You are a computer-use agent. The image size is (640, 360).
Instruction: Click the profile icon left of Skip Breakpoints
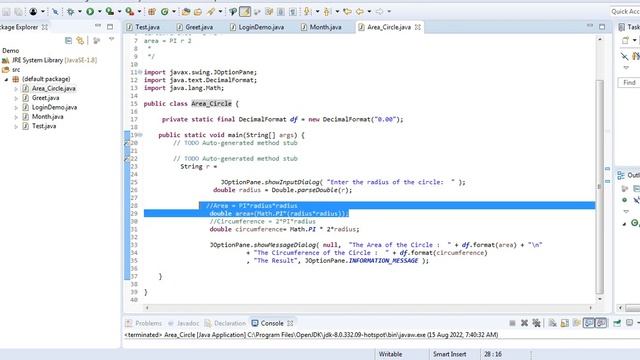33,12
